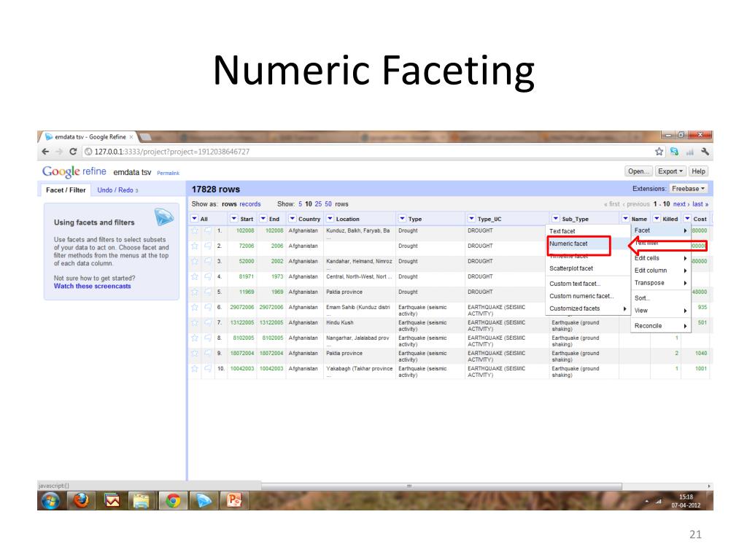Choose Text facet from the submenu

pyautogui.click(x=587, y=231)
